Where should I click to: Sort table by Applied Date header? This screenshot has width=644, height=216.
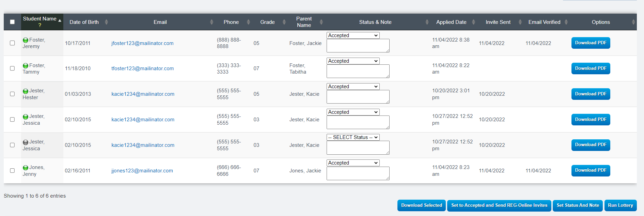(451, 22)
